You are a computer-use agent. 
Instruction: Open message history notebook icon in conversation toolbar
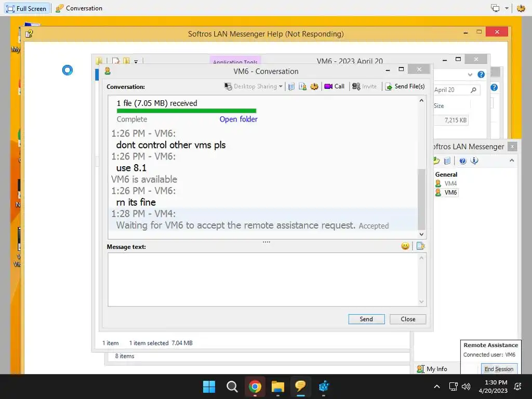point(291,87)
